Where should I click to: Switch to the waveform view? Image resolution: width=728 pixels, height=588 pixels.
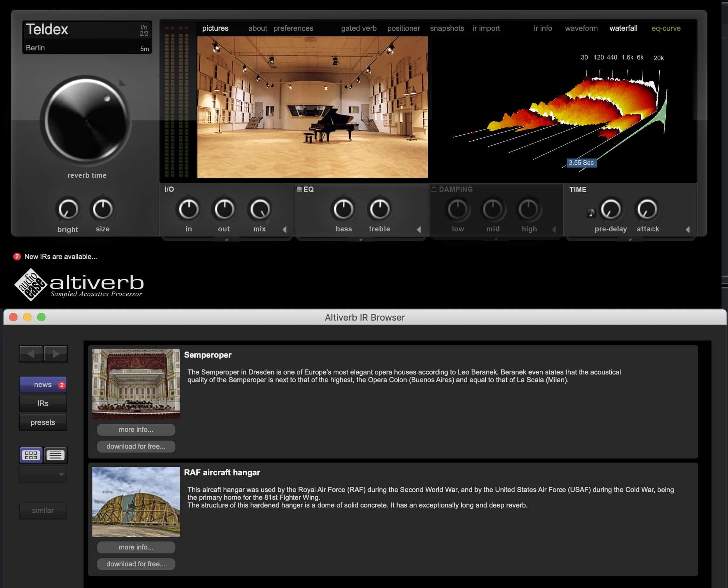(x=581, y=28)
